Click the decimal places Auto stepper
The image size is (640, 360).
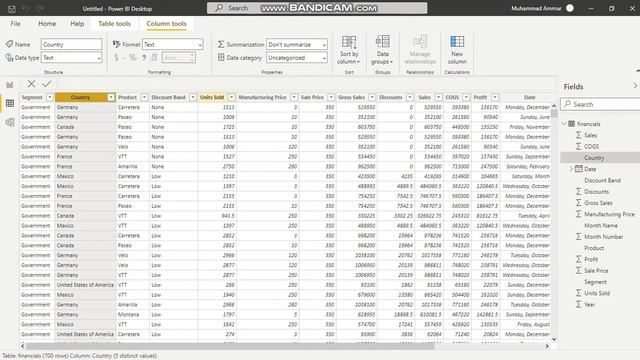(179, 58)
